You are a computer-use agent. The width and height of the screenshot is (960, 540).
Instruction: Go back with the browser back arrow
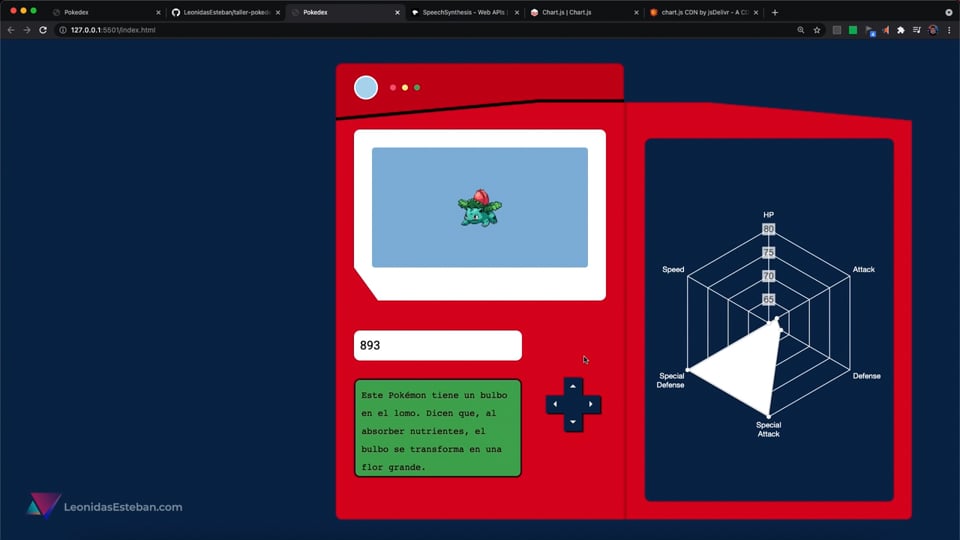11,30
